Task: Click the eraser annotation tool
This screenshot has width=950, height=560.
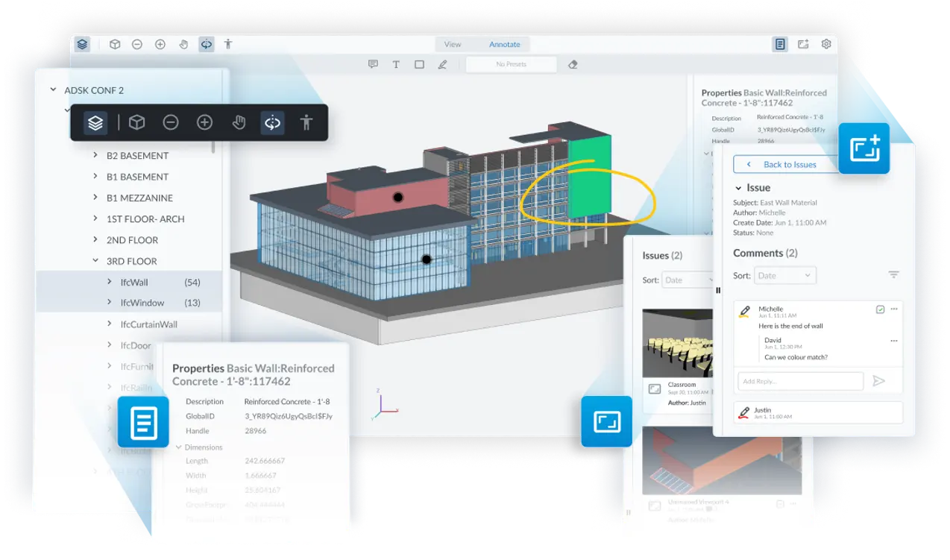Action: point(573,64)
